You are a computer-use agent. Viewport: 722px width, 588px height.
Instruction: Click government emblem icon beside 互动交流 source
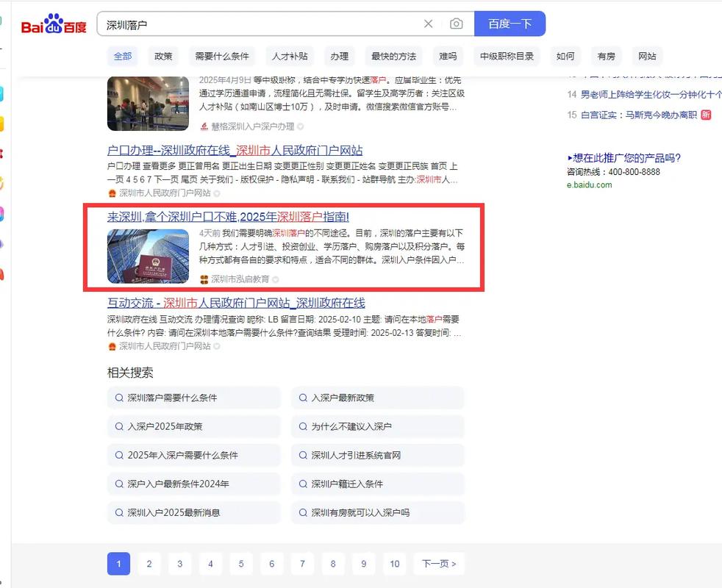112,346
